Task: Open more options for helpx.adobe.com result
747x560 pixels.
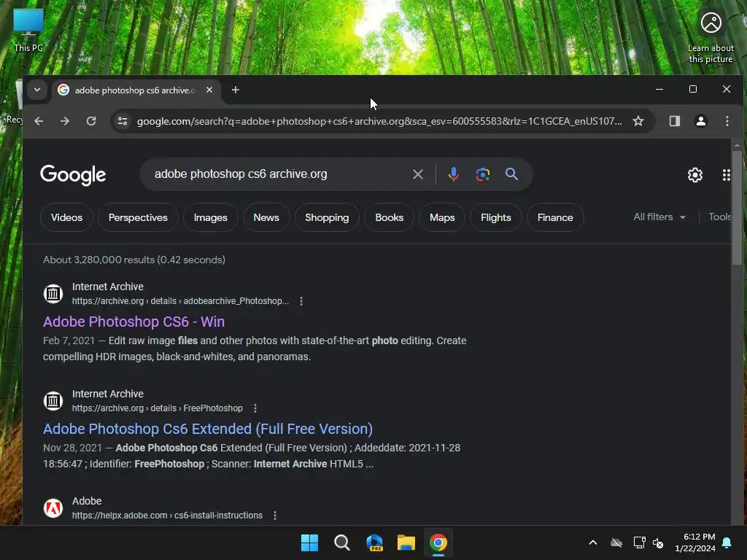Action: (x=275, y=516)
